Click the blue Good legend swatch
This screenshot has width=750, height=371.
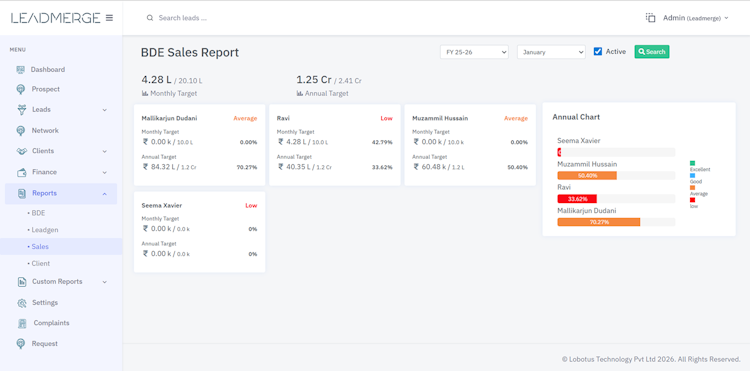693,175
